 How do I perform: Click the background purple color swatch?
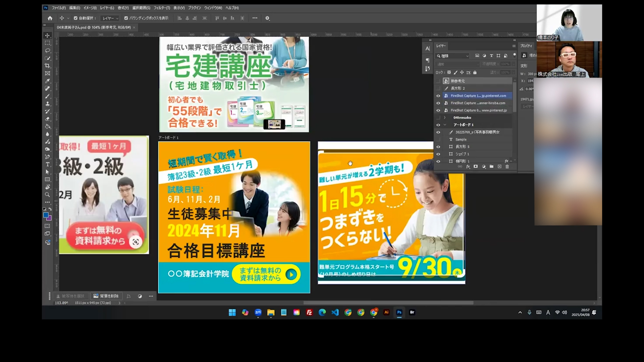[50, 219]
